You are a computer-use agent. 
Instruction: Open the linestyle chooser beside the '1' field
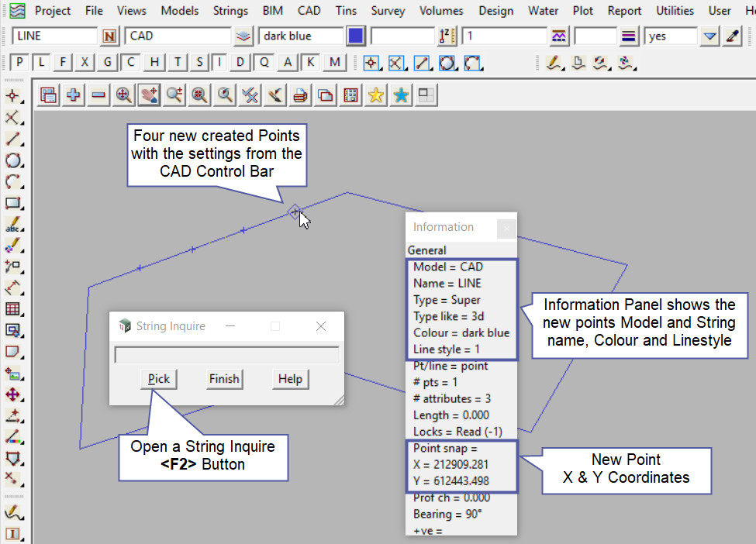(558, 36)
